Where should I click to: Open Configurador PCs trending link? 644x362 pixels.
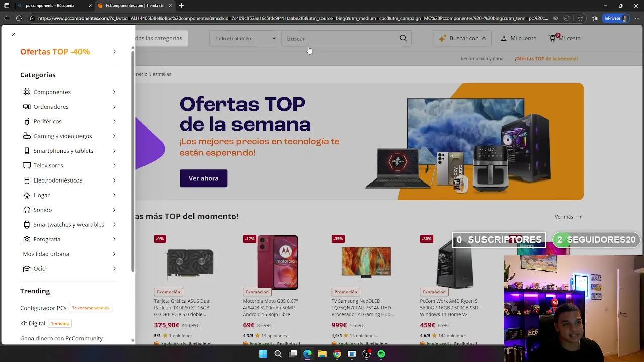click(x=43, y=308)
